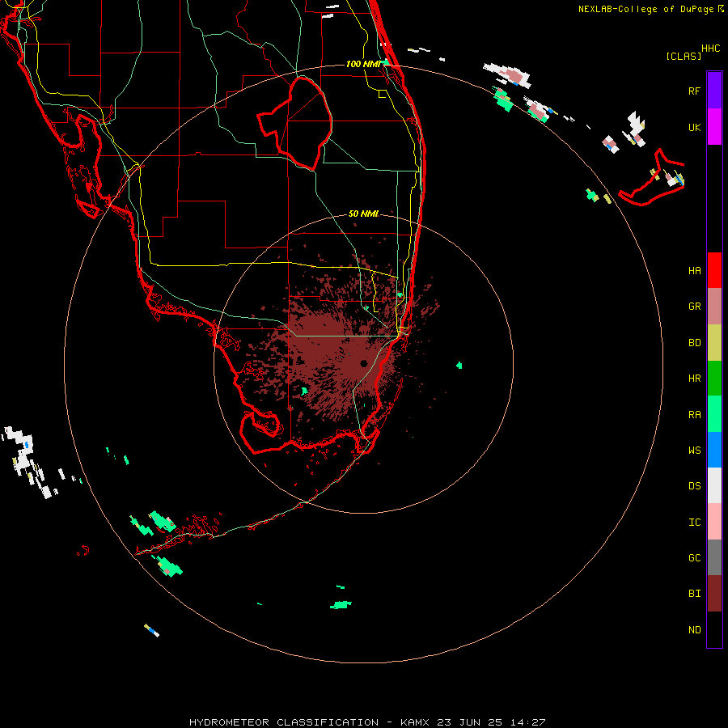Click the BD legend label

point(694,343)
